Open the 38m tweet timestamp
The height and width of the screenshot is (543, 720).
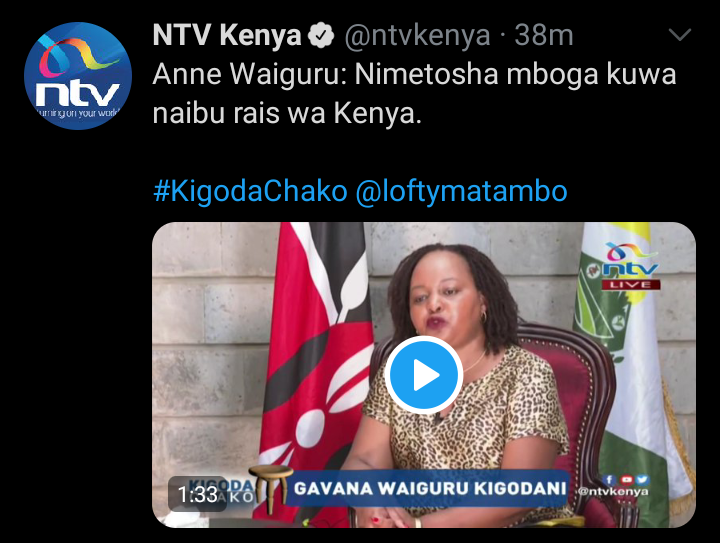tap(544, 35)
